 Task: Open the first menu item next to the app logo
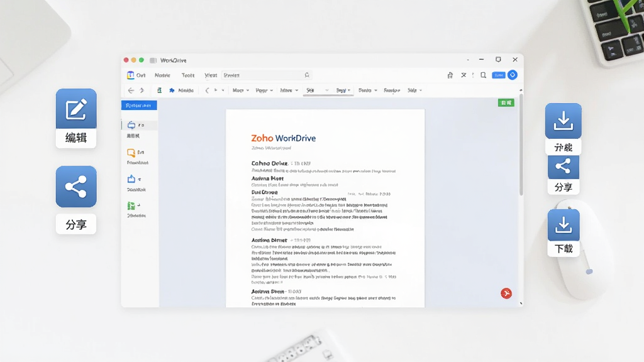(141, 75)
